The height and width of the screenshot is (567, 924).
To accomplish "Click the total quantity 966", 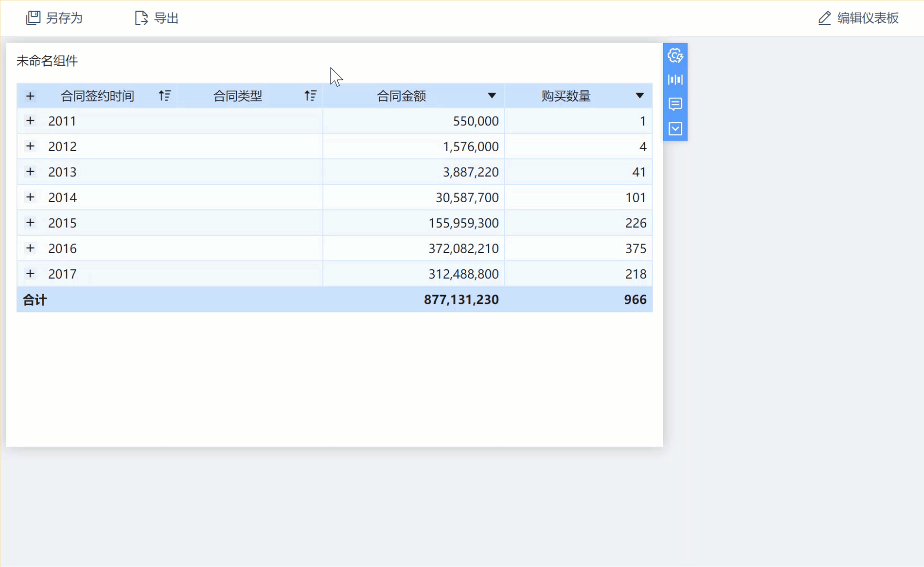I will (x=635, y=300).
